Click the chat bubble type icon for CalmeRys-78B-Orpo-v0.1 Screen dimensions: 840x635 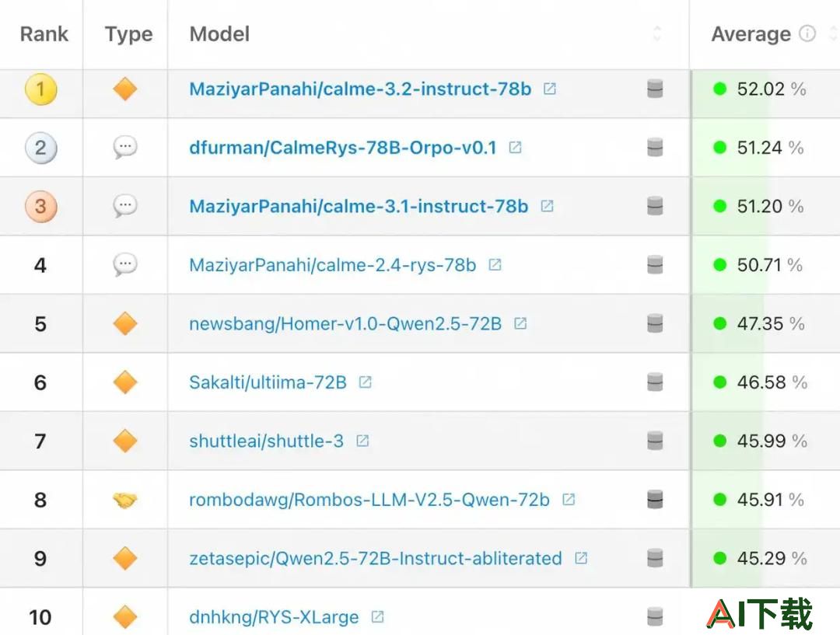coord(125,147)
